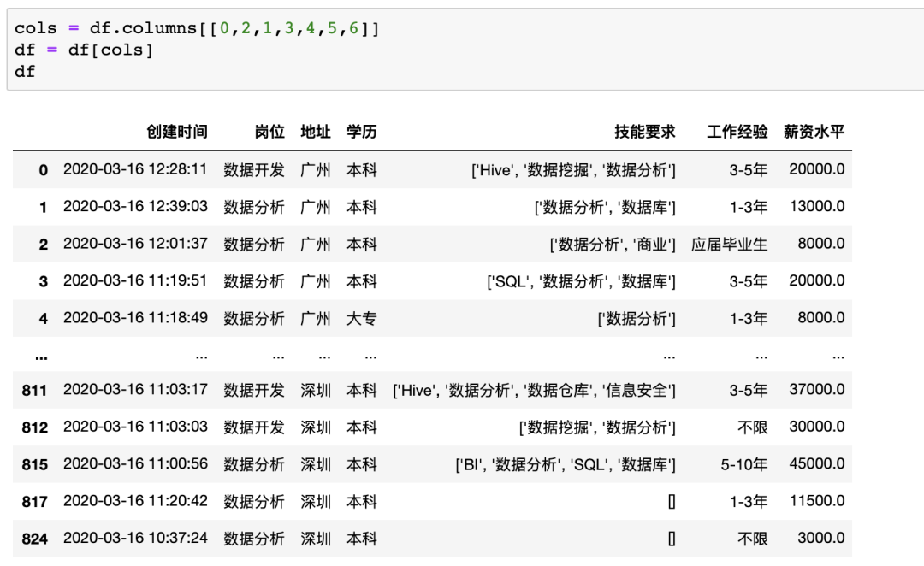The width and height of the screenshot is (924, 566).
Task: Select row index 815
Action: (35, 465)
